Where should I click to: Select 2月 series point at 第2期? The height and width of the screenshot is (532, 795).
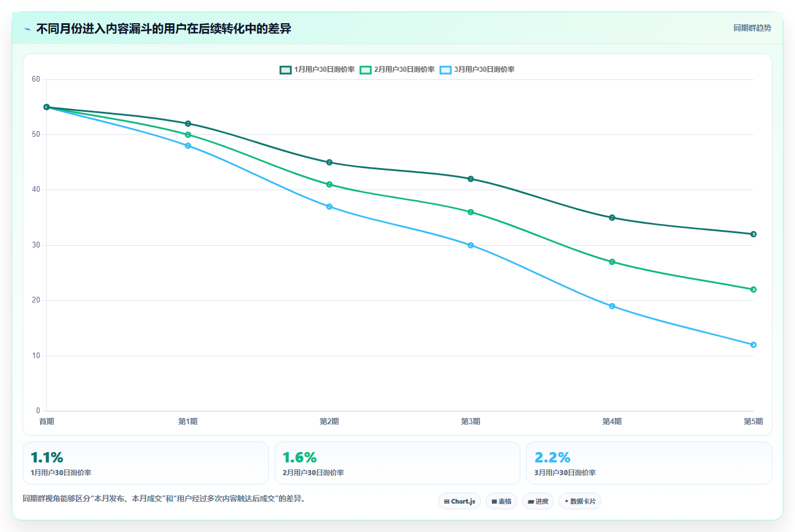[329, 184]
